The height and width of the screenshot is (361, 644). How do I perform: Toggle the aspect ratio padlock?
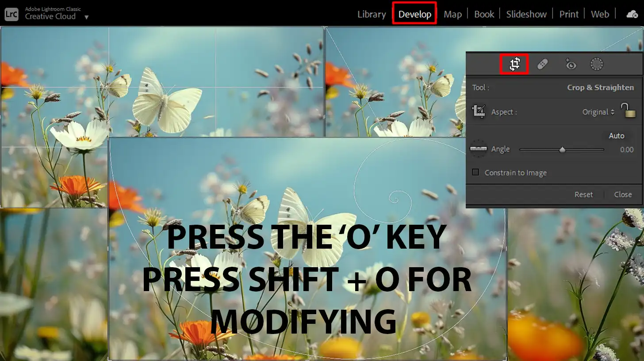point(628,110)
